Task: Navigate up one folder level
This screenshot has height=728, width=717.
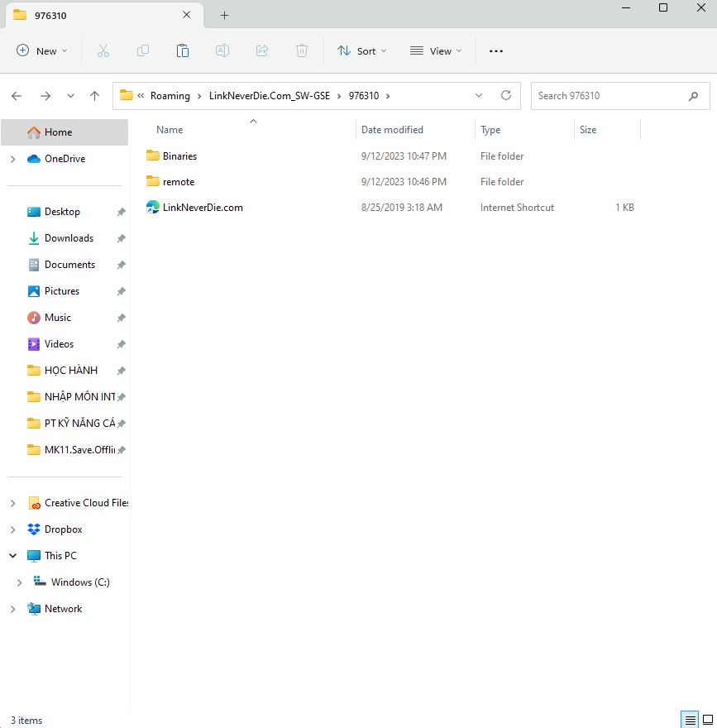Action: (94, 95)
